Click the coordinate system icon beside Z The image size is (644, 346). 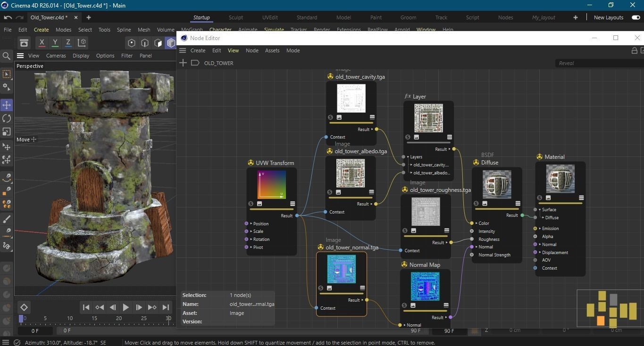82,42
